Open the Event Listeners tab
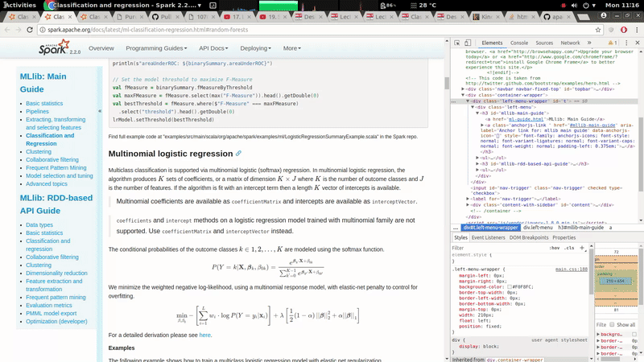Screen dimensions: 644x362 click(488, 237)
